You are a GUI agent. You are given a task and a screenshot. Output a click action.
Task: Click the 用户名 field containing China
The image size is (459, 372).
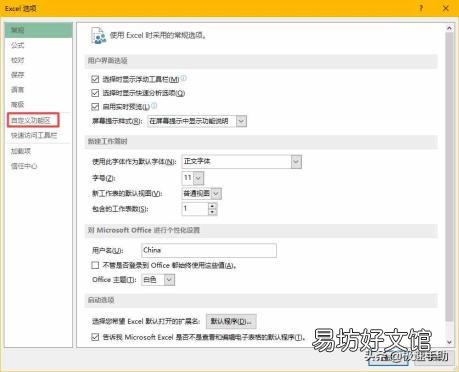pyautogui.click(x=209, y=250)
